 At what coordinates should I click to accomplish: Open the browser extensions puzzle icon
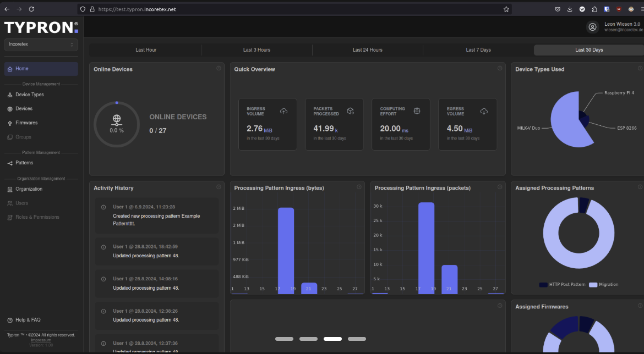(594, 9)
